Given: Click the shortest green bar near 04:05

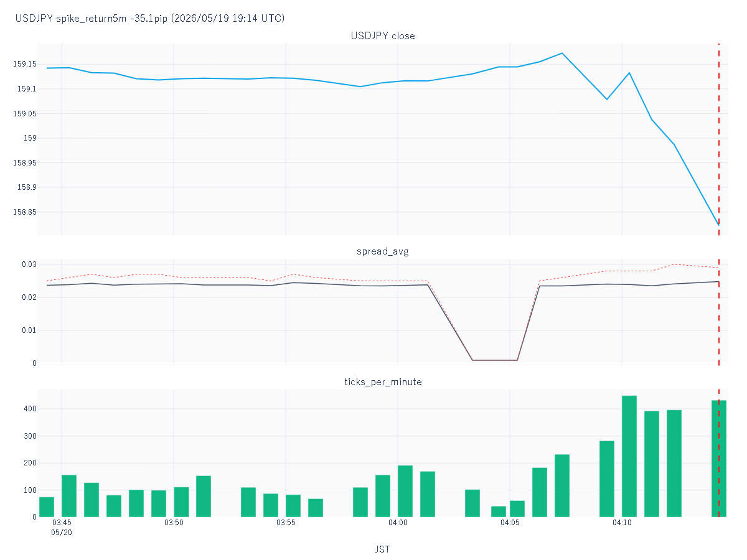Looking at the screenshot, I should [x=499, y=511].
